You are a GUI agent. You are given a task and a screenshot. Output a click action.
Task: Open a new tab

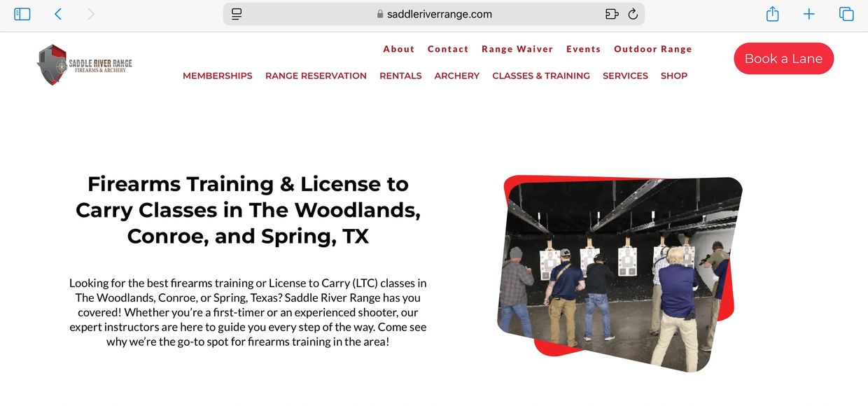click(x=809, y=14)
